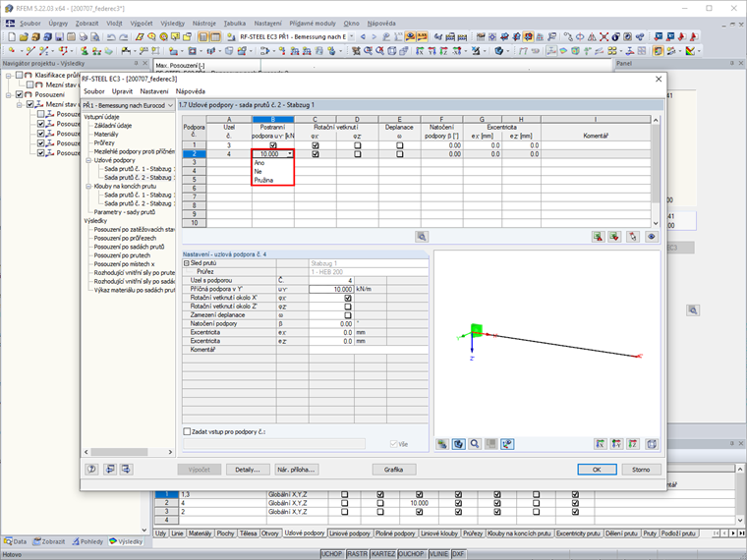Click the view in X direction icon in dialog
This screenshot has width=747, height=560.
tap(601, 444)
